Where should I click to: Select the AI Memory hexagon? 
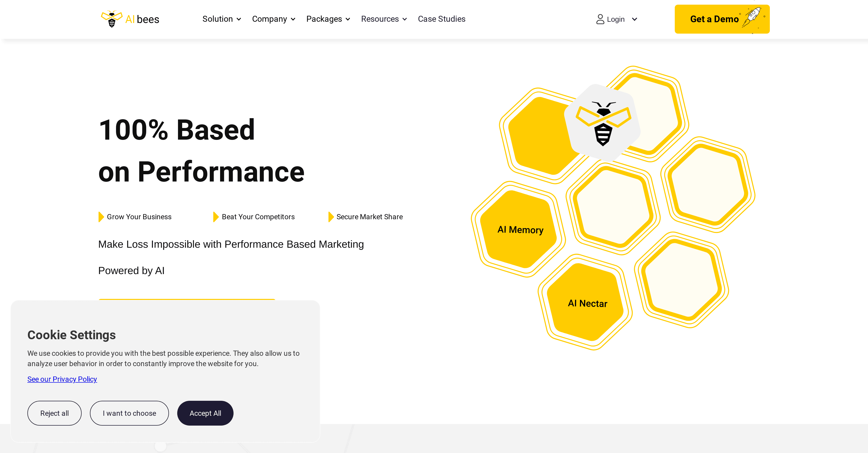pos(520,230)
